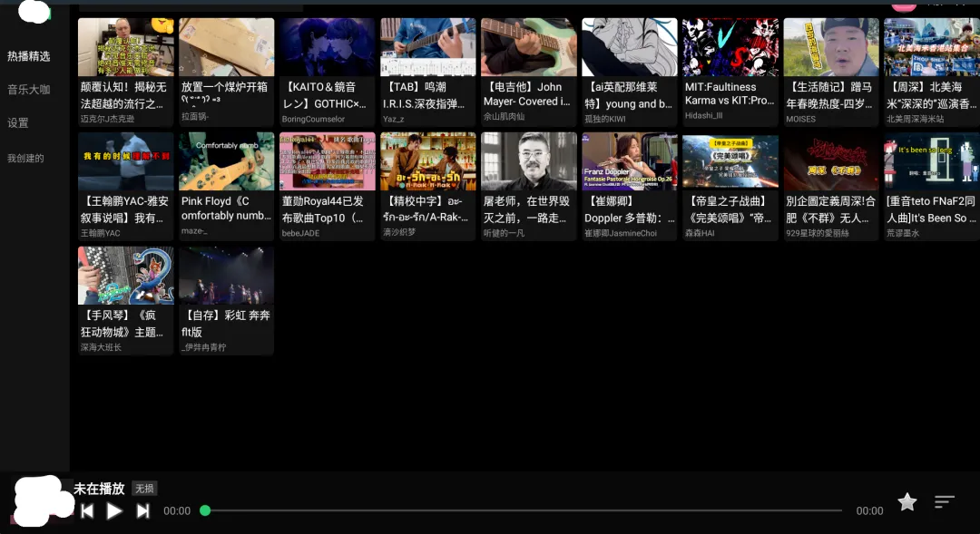The width and height of the screenshot is (980, 534).
Task: Open the 【电吉他】John Mayer cover thumbnail
Action: [529, 47]
